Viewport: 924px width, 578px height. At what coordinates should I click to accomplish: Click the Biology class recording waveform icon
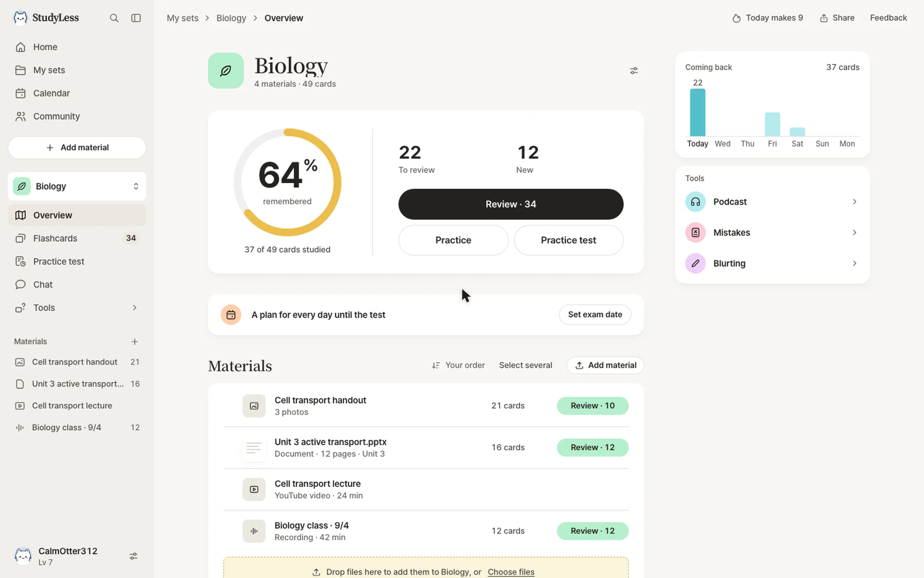[x=254, y=531]
